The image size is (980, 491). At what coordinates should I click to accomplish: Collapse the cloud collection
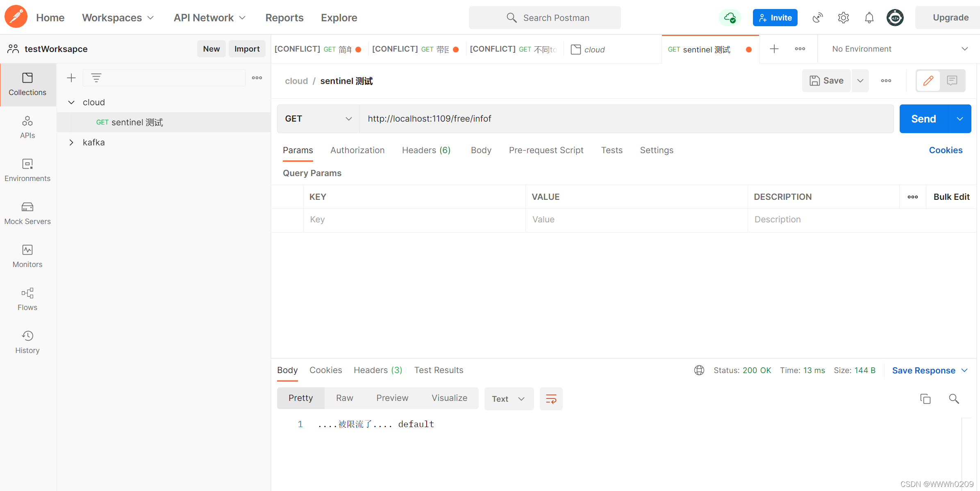click(71, 102)
